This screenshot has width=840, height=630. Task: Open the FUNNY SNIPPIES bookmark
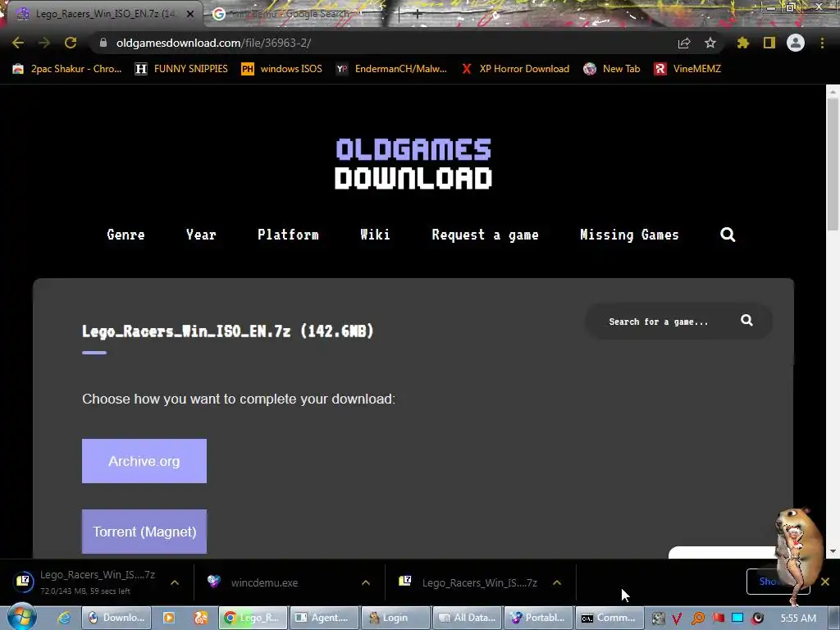181,69
